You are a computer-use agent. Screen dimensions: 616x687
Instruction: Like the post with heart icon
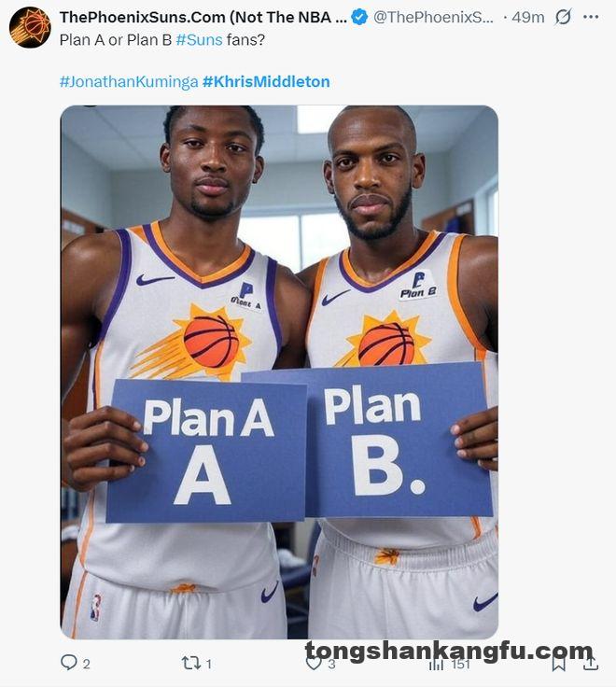(x=314, y=664)
